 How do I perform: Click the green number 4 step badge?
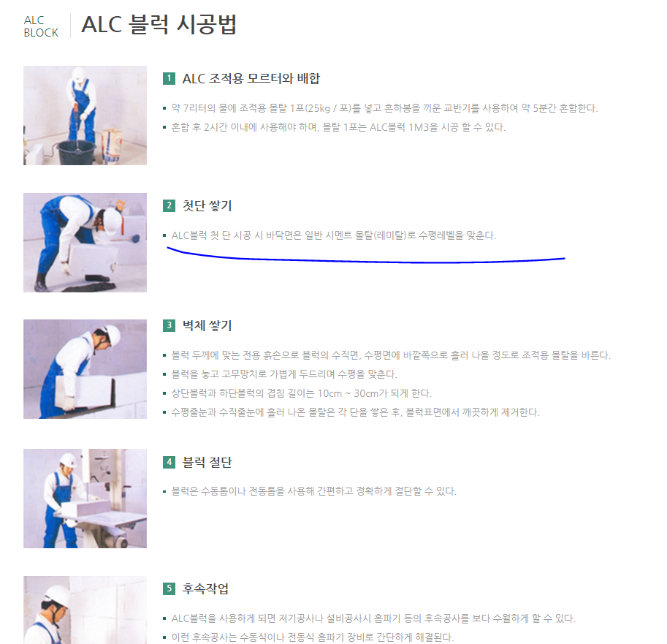(169, 462)
